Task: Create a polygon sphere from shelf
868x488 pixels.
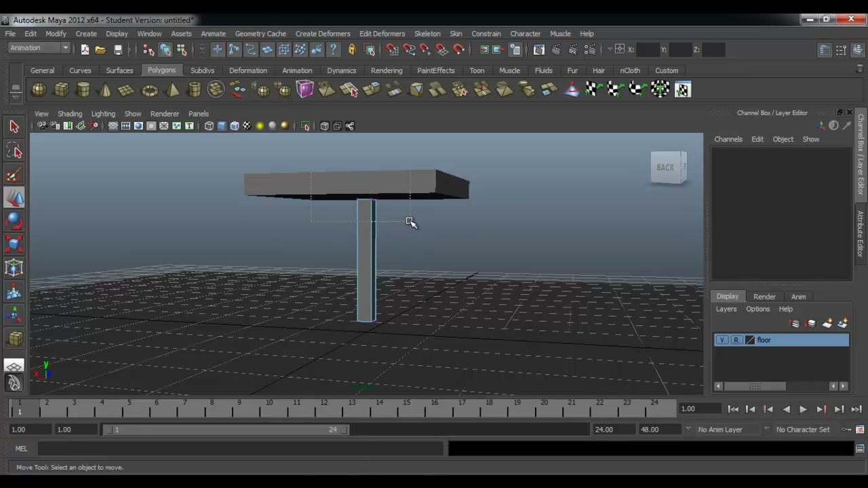Action: [x=39, y=89]
